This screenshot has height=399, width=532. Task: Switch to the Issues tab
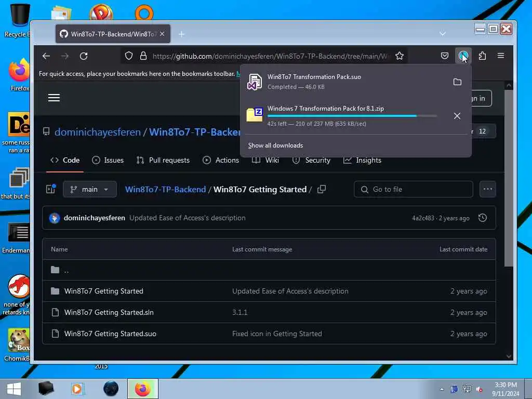108,160
